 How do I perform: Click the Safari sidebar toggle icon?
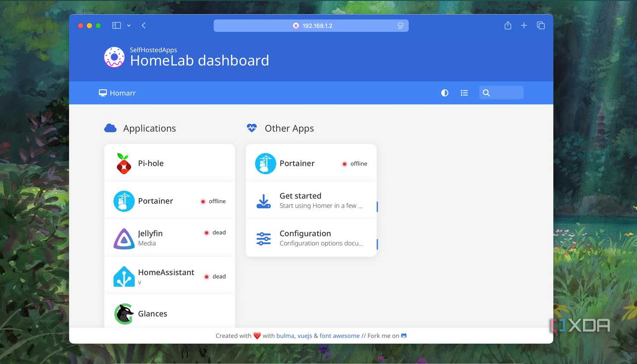[x=116, y=25]
